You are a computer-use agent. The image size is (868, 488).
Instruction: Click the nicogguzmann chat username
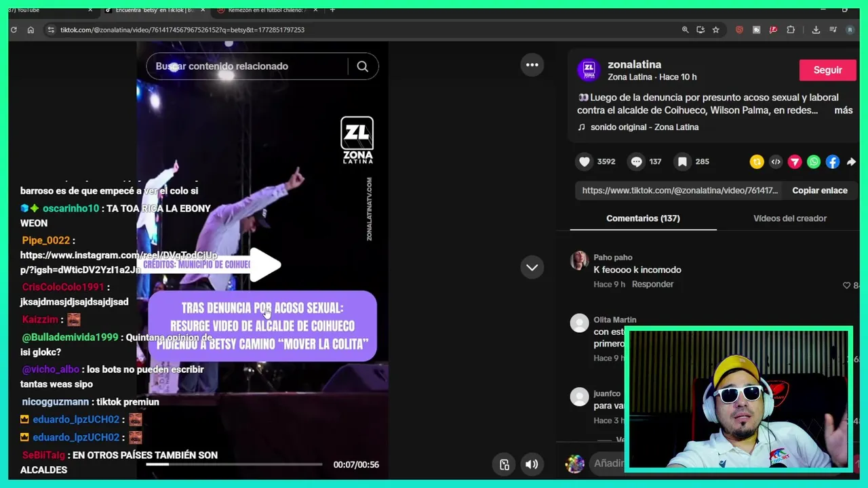point(56,402)
